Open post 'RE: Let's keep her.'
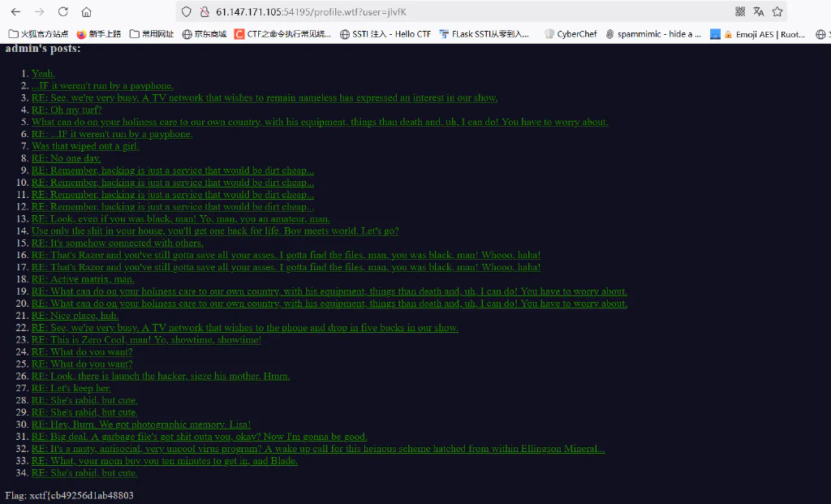This screenshot has height=504, width=831. [71, 389]
